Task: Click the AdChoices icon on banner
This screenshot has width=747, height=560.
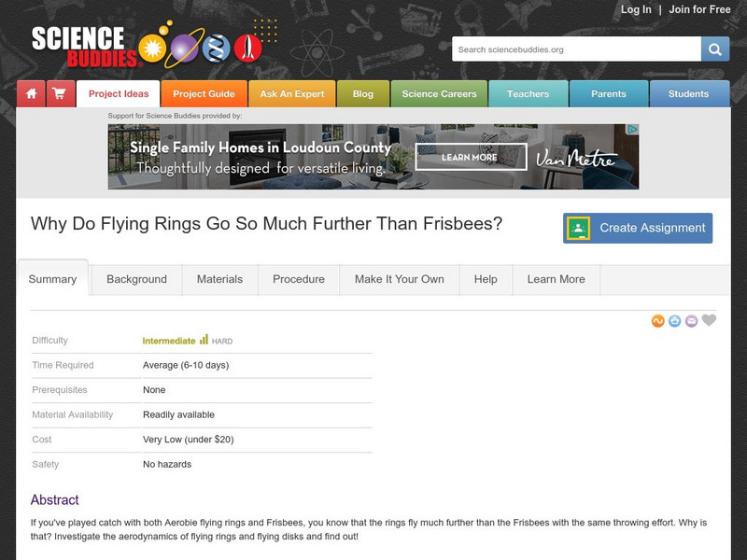Action: point(632,129)
